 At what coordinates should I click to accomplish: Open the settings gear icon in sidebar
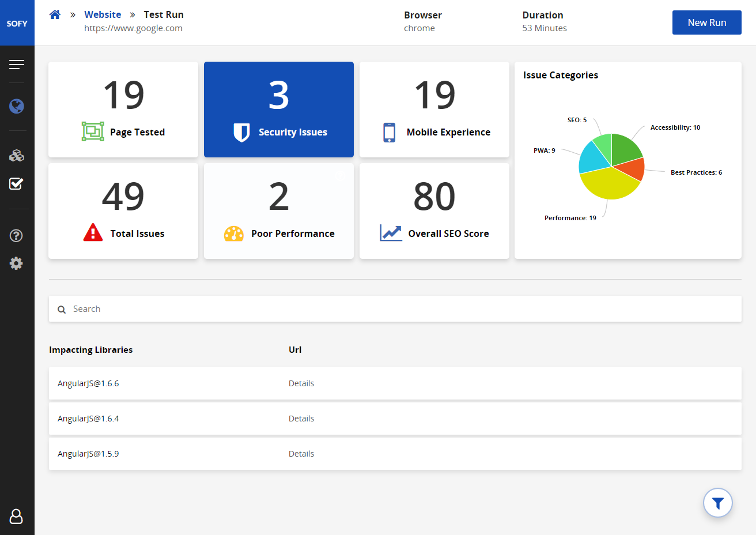(x=17, y=263)
